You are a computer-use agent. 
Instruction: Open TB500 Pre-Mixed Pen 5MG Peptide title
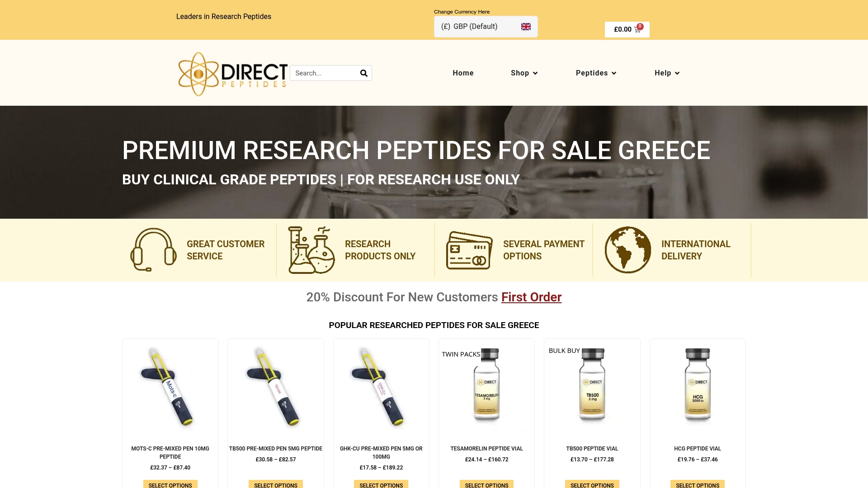click(x=276, y=449)
